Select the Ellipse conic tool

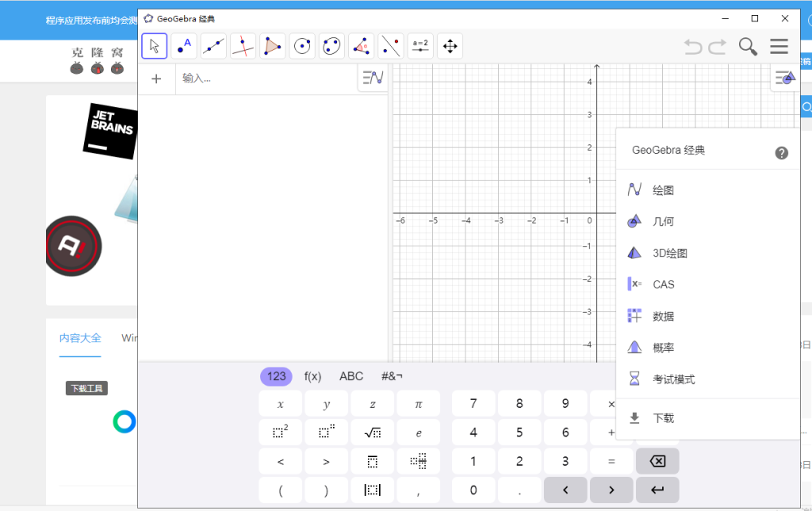point(331,46)
